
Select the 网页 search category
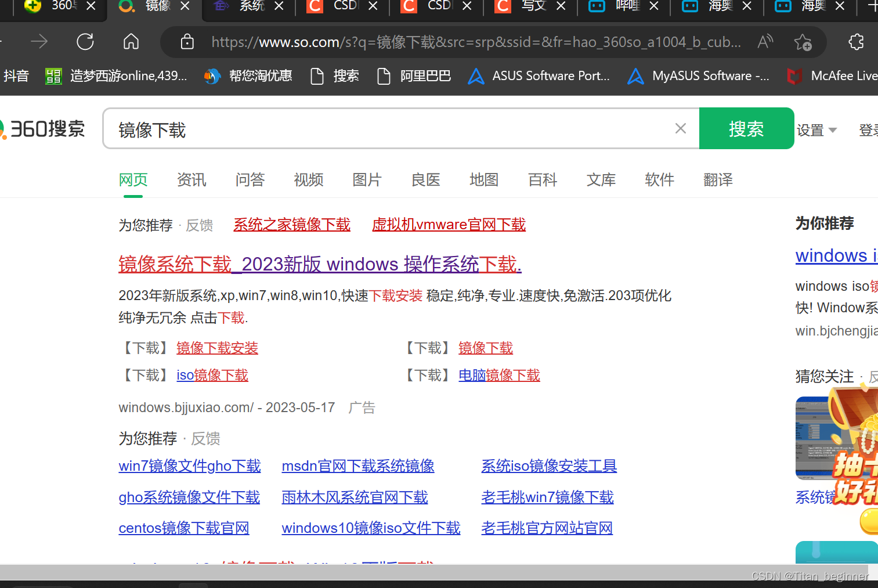pos(133,180)
